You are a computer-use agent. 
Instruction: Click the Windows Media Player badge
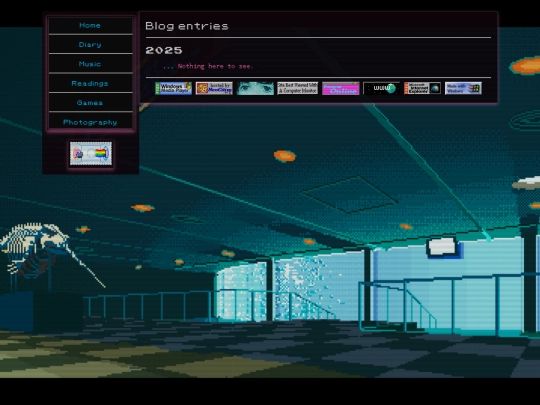pos(173,88)
